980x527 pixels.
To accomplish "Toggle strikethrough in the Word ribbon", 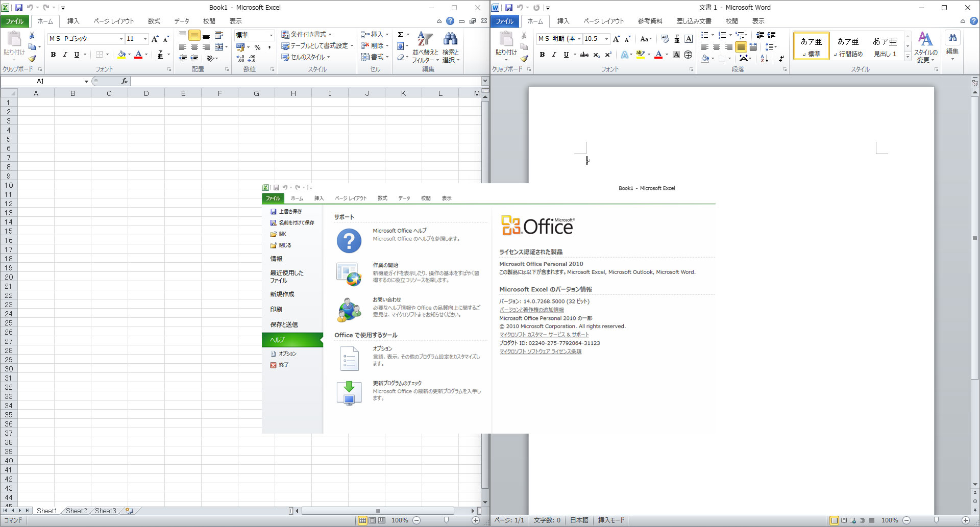I will [585, 55].
